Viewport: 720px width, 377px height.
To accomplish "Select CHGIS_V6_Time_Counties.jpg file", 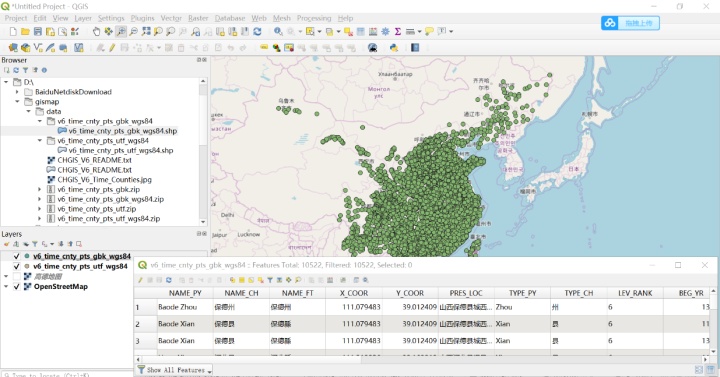I will pyautogui.click(x=104, y=180).
